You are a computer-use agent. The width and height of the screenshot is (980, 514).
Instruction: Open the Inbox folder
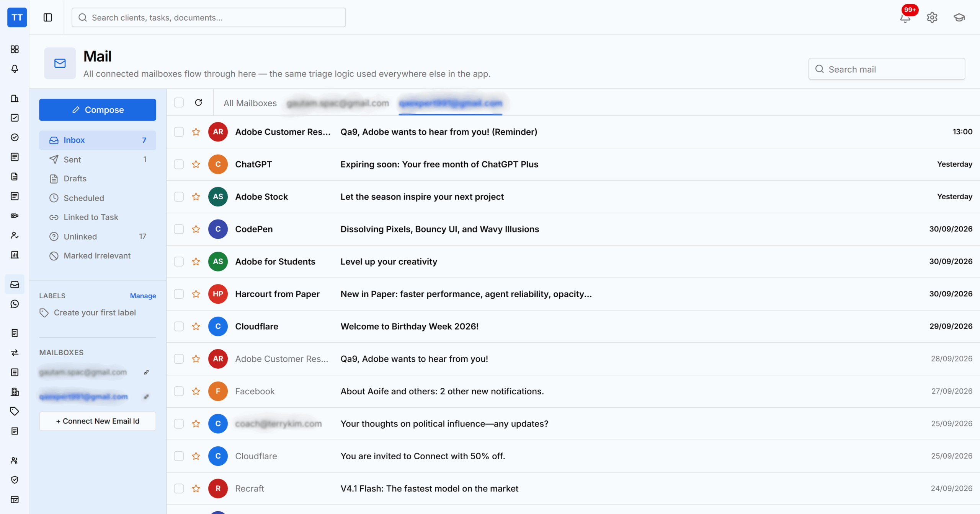point(98,140)
